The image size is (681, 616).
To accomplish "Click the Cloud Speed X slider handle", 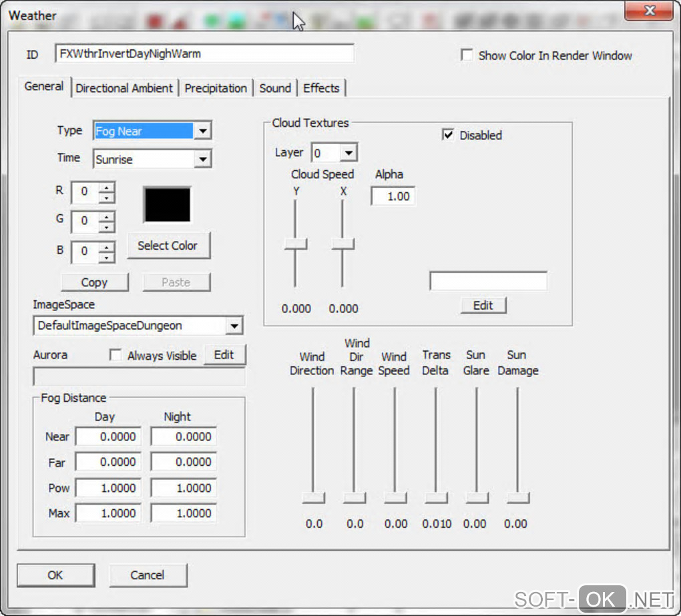I will [x=343, y=244].
